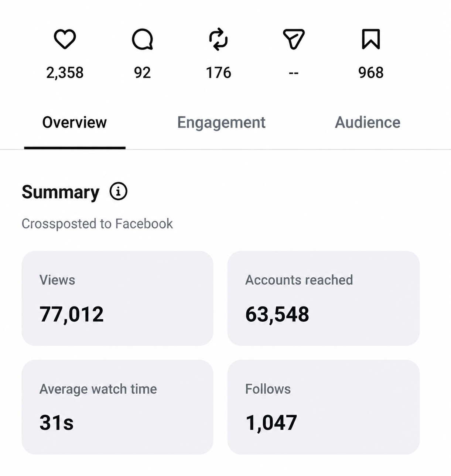This screenshot has height=476, width=451.
Task: Open the Follows 1,047 card
Action: (323, 407)
